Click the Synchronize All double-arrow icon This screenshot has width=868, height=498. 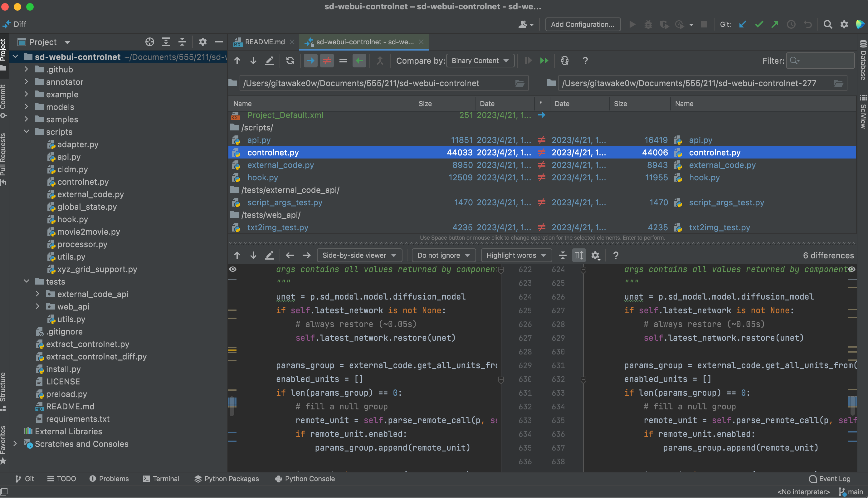coord(544,61)
